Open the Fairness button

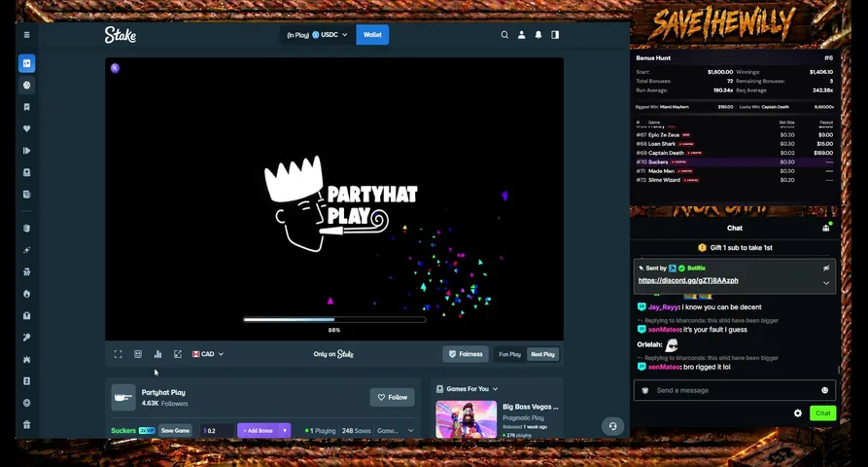pyautogui.click(x=466, y=354)
